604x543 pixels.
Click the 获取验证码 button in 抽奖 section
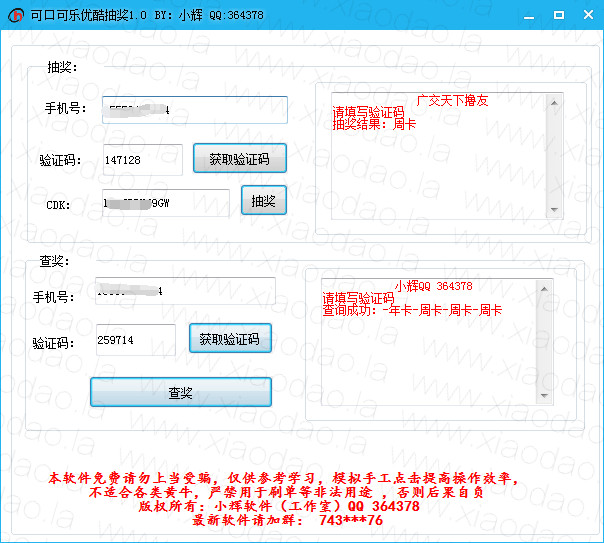tap(240, 158)
